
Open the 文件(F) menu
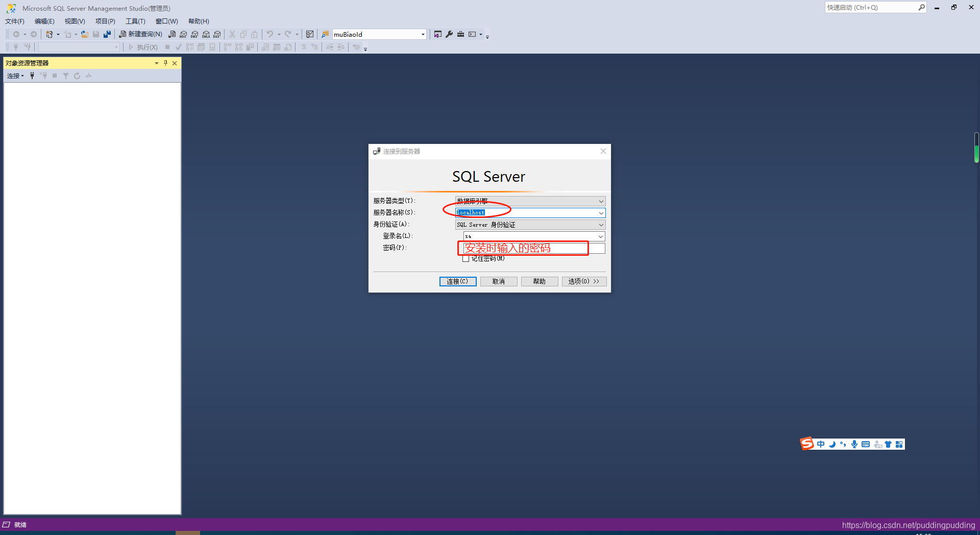[15, 21]
